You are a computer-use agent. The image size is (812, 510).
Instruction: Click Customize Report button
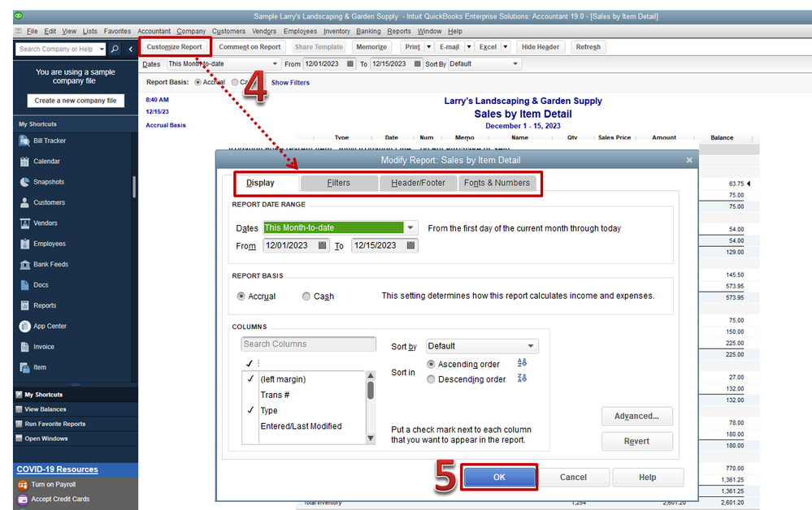pyautogui.click(x=175, y=47)
